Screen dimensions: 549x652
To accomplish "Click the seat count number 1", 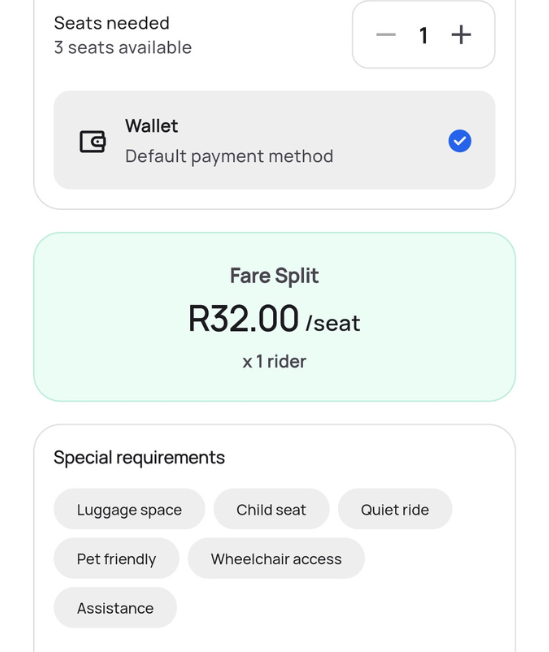I will point(423,35).
